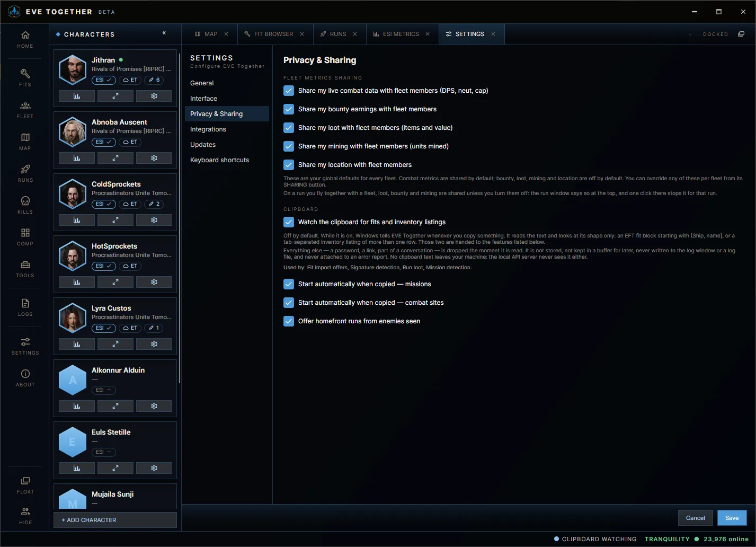
Task: Click Lyra Custos' ESI status badge
Action: point(103,328)
